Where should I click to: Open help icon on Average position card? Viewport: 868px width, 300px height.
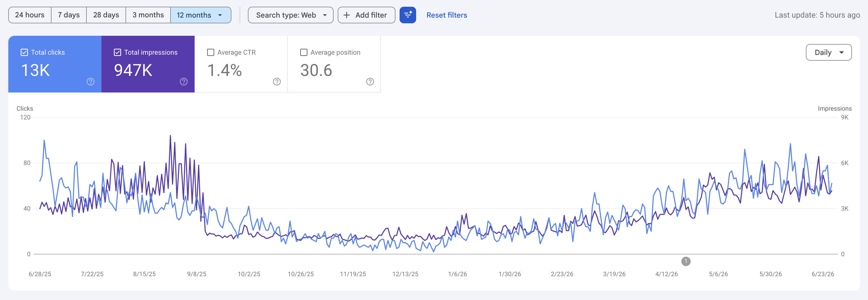370,82
